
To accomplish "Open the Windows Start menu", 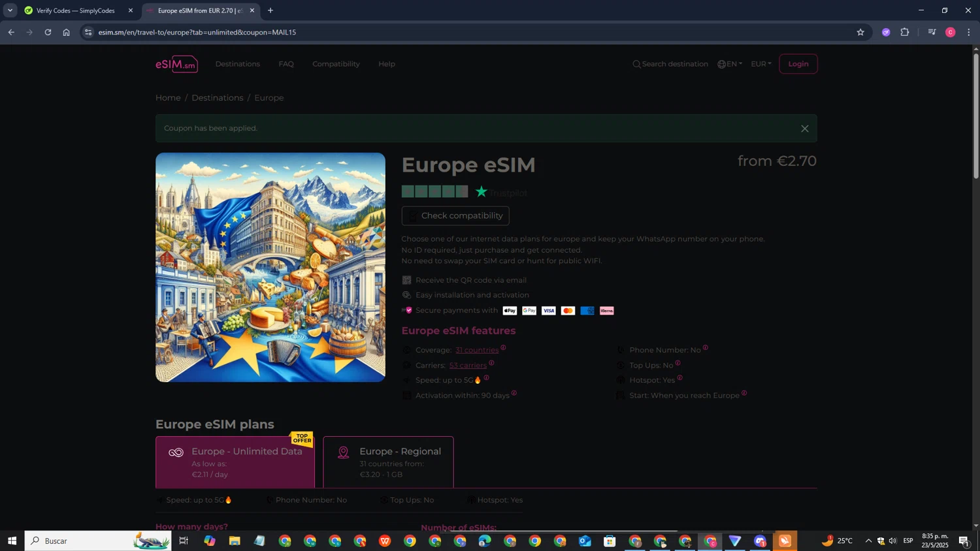I will (12, 541).
